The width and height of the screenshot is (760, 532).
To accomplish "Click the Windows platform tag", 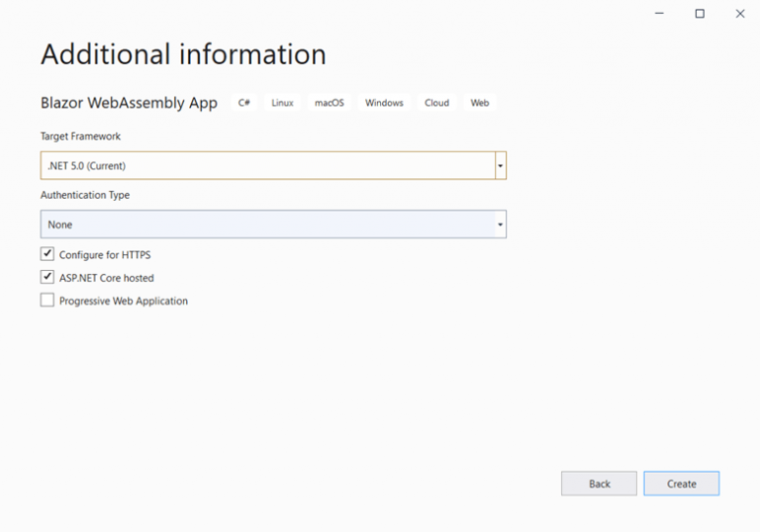I will [x=384, y=103].
